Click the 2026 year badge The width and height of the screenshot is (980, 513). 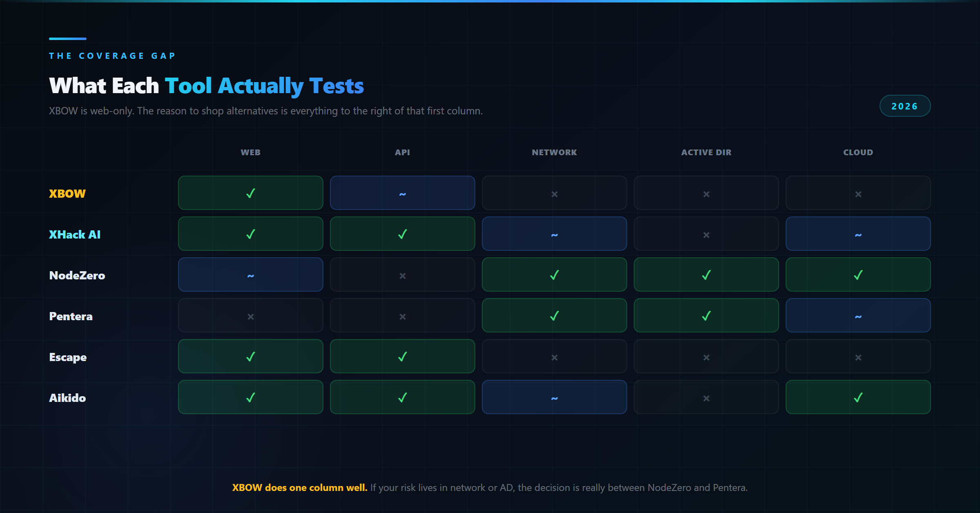(905, 106)
